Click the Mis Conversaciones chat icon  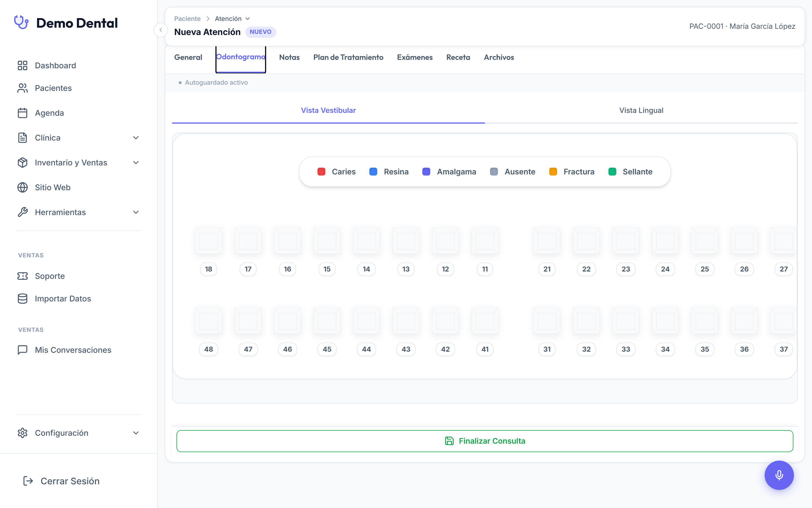click(x=23, y=350)
